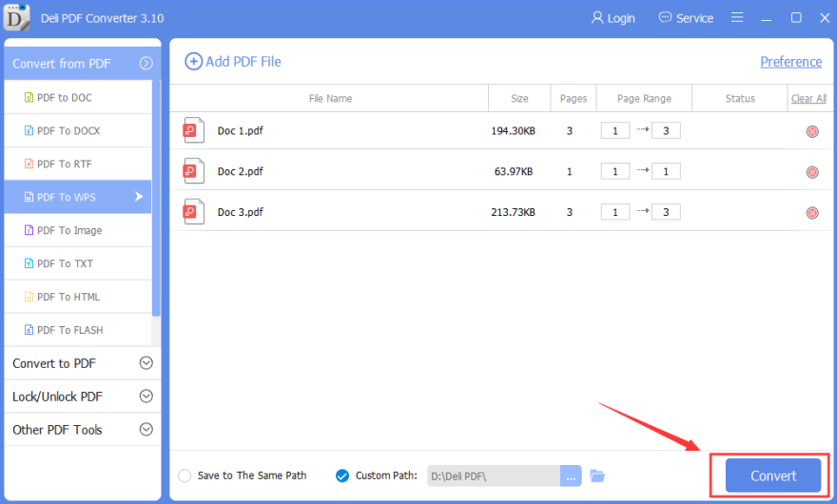Select the Doc 3.pdf file name
This screenshot has width=837, height=504.
[241, 211]
